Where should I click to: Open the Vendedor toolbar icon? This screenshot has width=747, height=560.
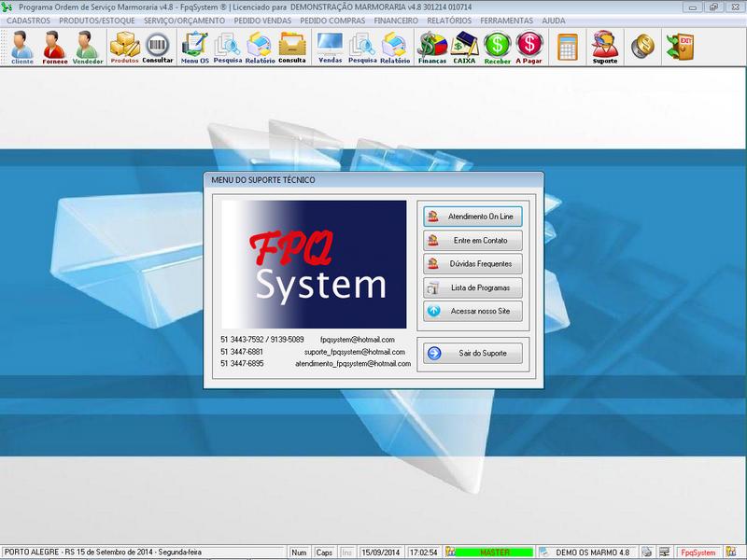(x=88, y=47)
